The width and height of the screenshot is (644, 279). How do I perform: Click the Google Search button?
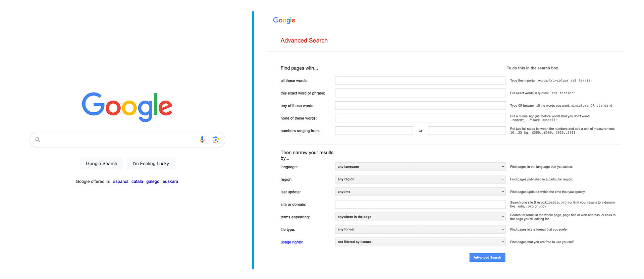[101, 164]
